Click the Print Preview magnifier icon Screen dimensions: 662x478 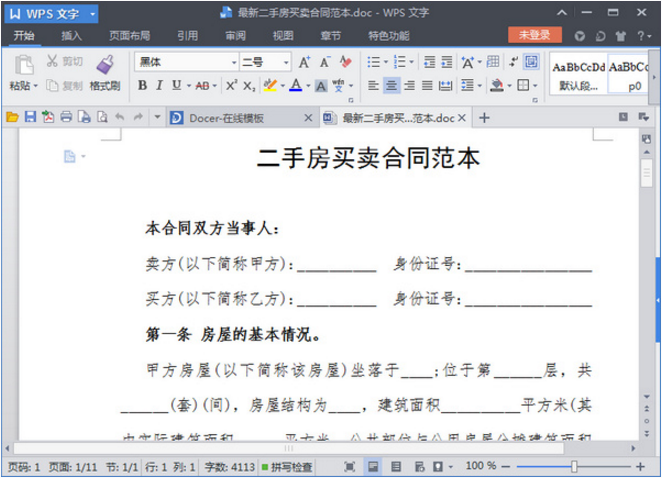[102, 117]
